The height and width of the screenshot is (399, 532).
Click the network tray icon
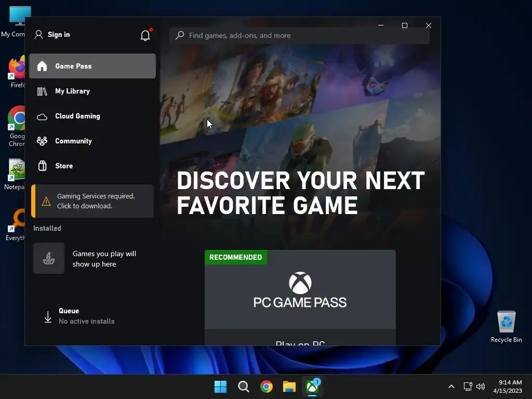[468, 387]
